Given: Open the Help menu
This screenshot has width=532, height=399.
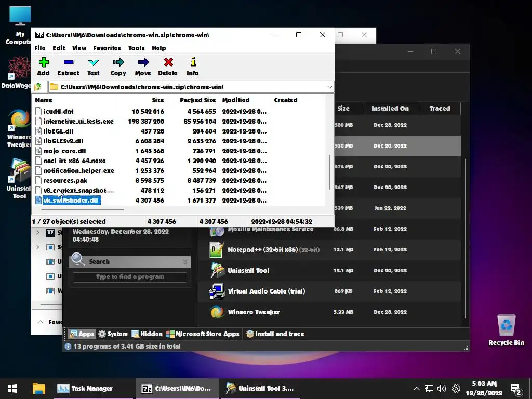Looking at the screenshot, I should (159, 48).
